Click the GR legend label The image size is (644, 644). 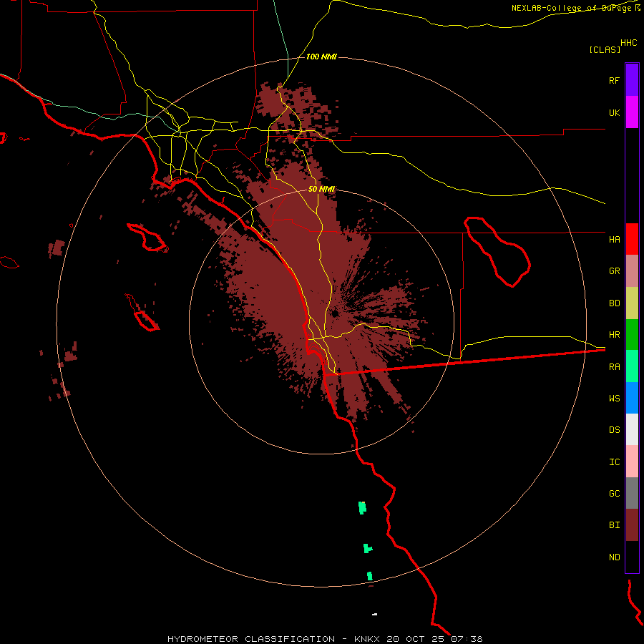[x=614, y=271]
